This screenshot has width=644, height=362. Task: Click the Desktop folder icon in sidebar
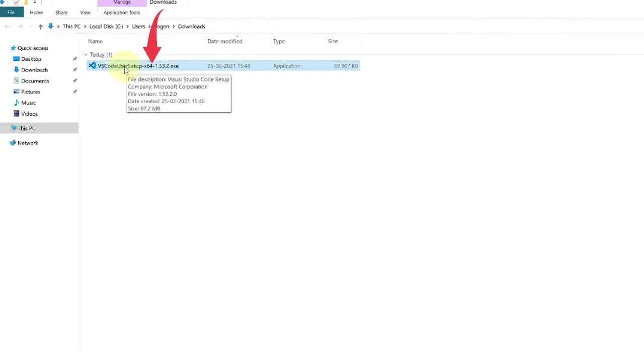(x=17, y=59)
